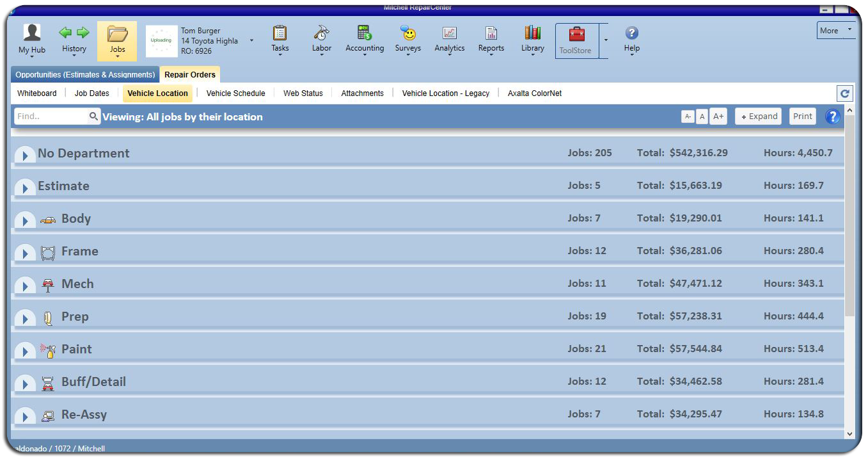
Task: Click Hours: 343.1 in the Mech row
Action: click(x=794, y=284)
